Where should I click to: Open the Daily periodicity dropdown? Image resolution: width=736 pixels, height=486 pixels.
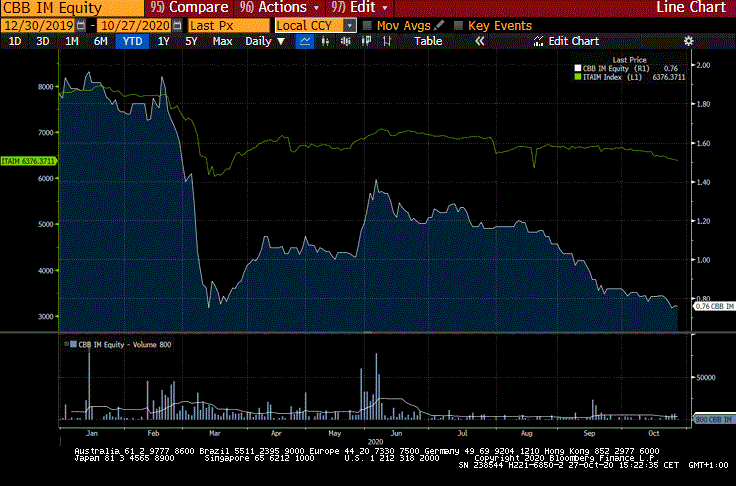pos(265,41)
